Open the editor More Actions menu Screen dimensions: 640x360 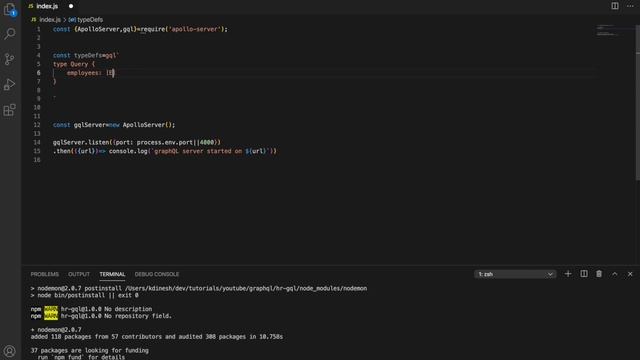[x=630, y=6]
